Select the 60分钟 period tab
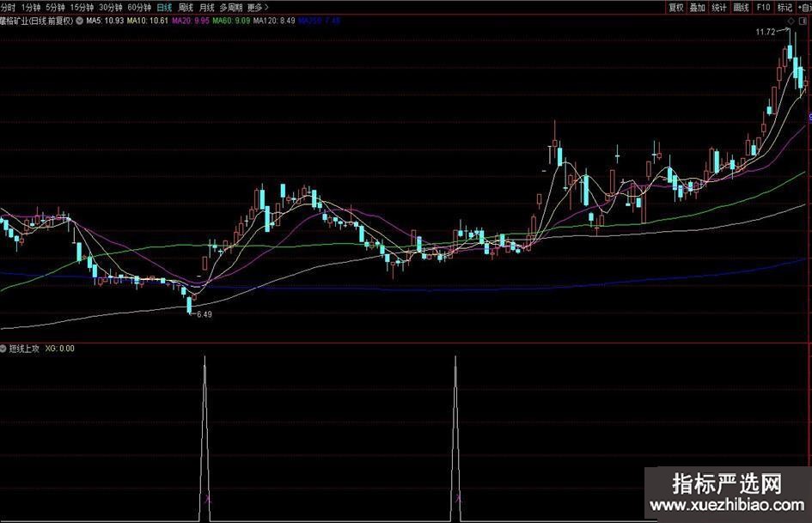This screenshot has width=812, height=523. pyautogui.click(x=139, y=8)
